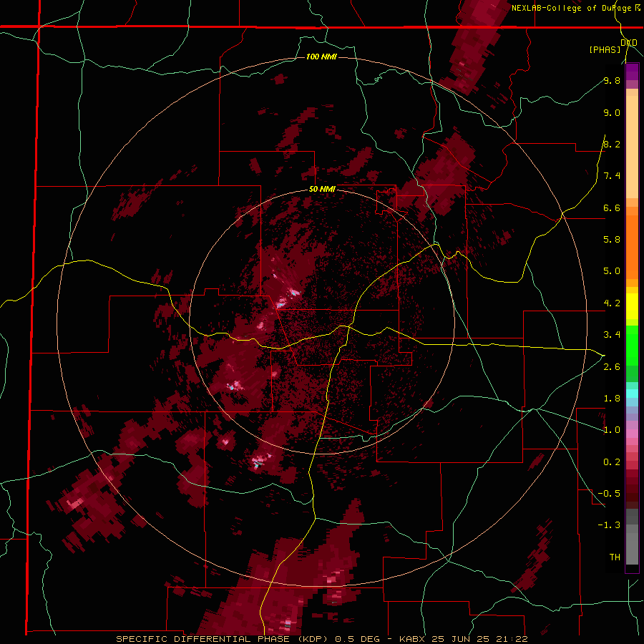Select the 100 NMI range ring label
Viewport: 644px width, 644px height.
click(x=321, y=57)
